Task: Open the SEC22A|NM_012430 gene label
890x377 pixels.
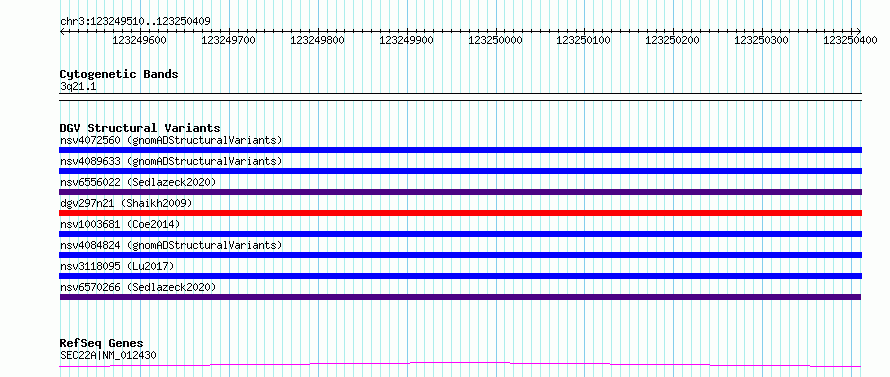Action: (x=108, y=355)
